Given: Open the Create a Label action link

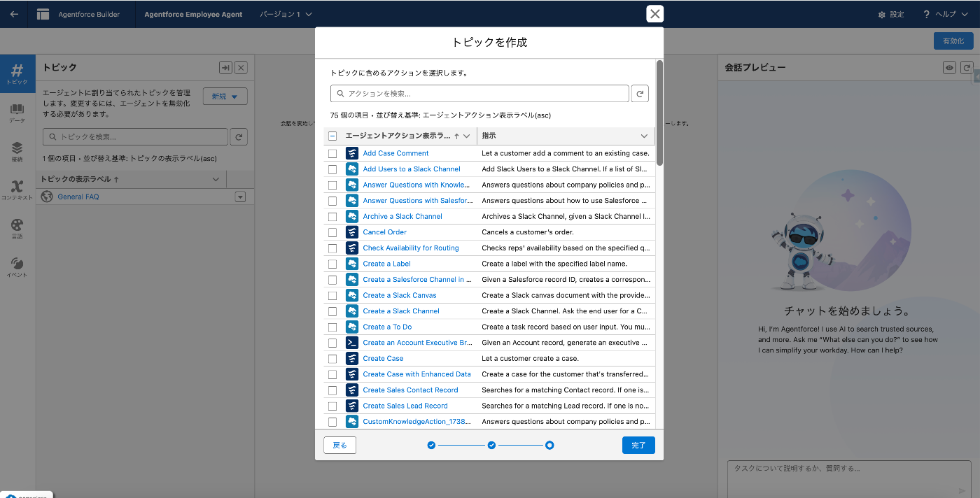Looking at the screenshot, I should pos(386,264).
